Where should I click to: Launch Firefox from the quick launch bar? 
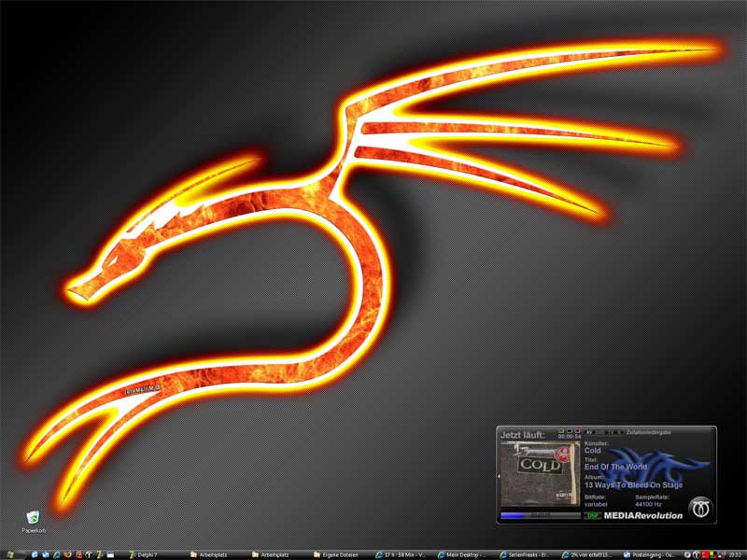[x=67, y=554]
